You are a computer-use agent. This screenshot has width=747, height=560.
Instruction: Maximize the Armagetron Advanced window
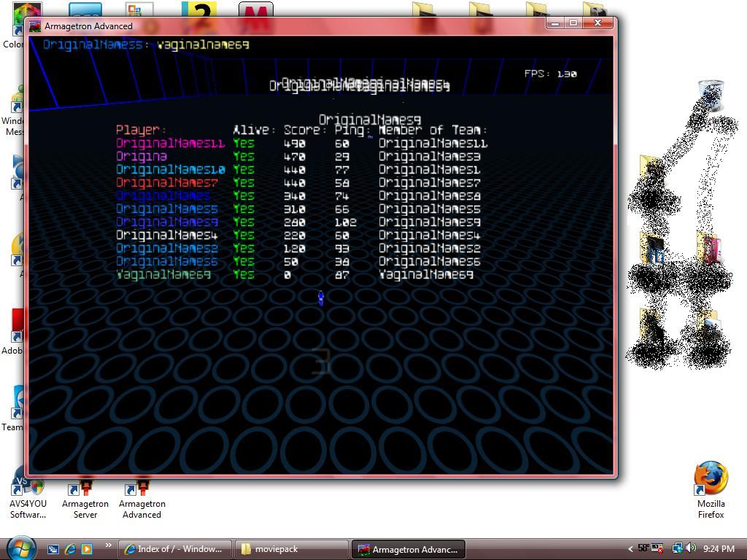point(573,23)
